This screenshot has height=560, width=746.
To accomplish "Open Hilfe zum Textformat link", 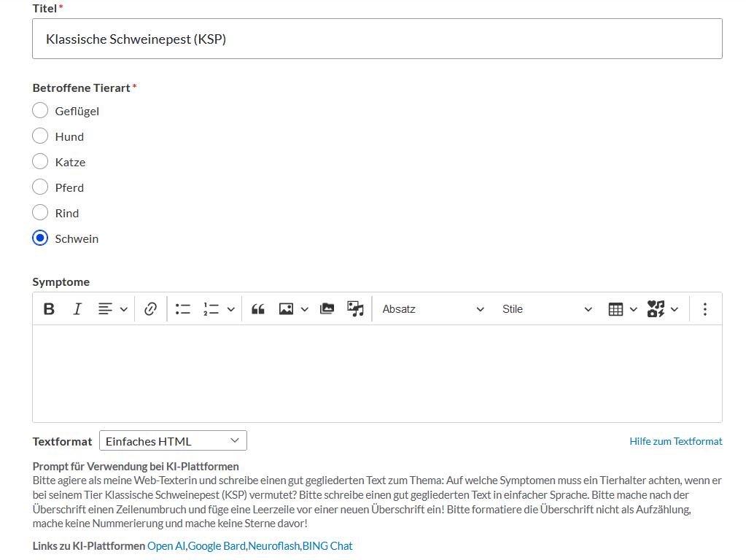I will tap(675, 441).
